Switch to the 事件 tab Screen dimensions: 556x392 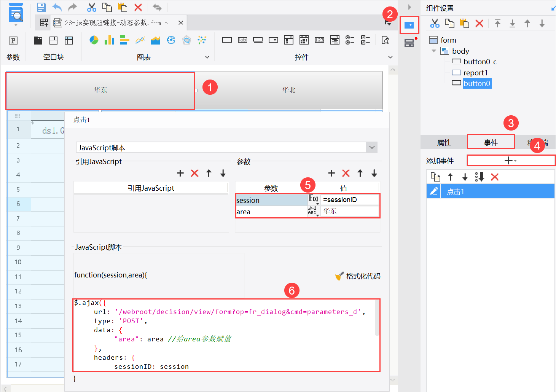coord(491,142)
